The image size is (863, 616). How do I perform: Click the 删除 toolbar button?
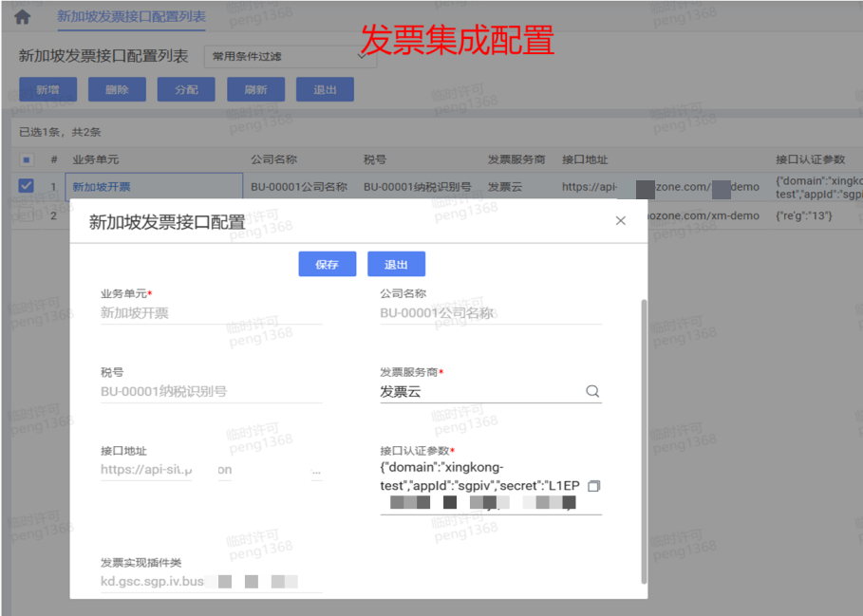tap(117, 89)
